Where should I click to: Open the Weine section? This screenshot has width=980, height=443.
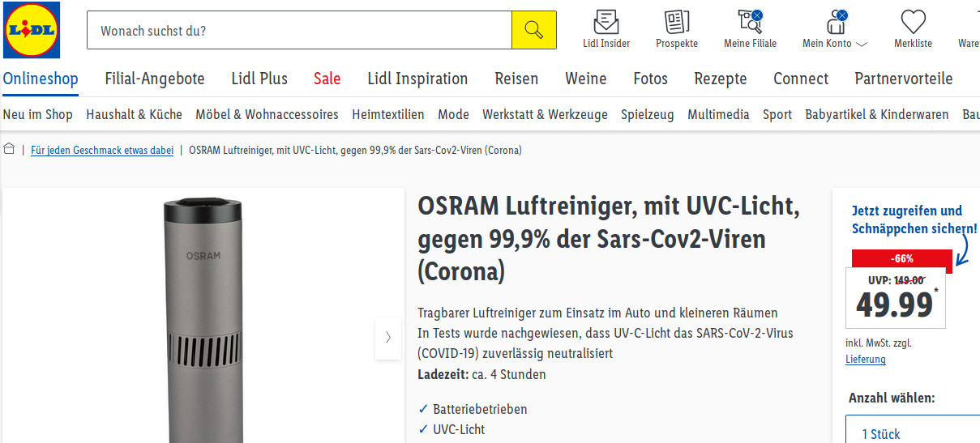click(586, 79)
